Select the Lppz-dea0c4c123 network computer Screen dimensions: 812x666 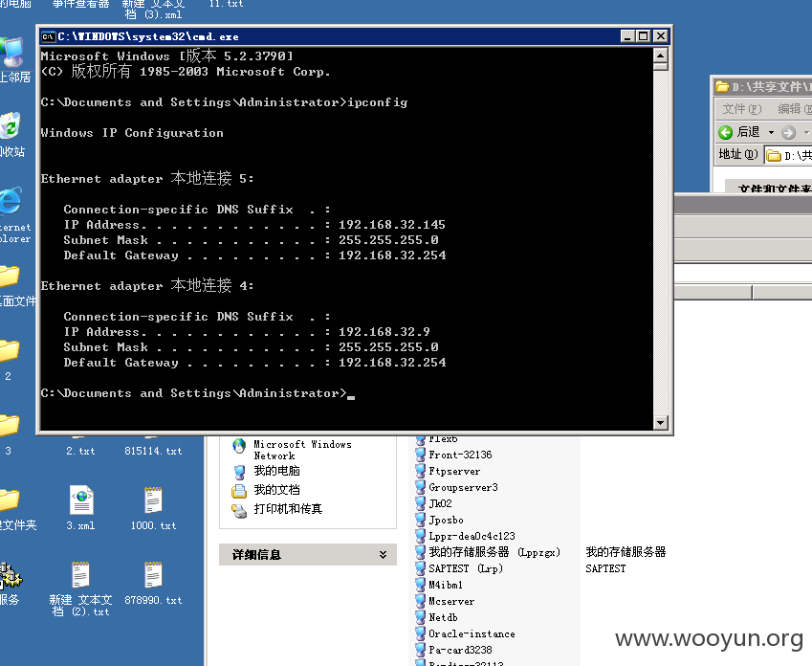point(472,536)
